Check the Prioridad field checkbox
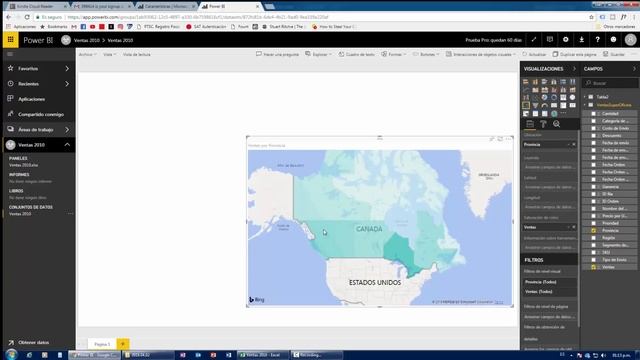Screen dimensions: 640x360 [x=593, y=223]
